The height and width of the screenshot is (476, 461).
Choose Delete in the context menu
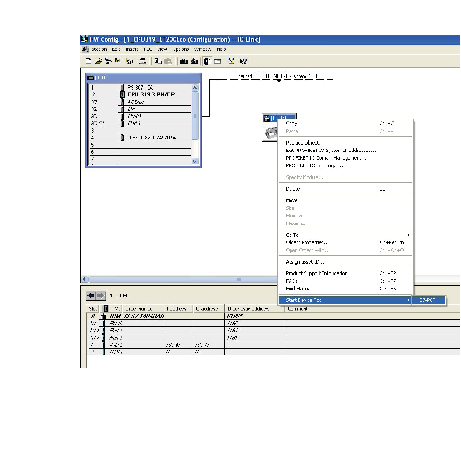coord(346,189)
